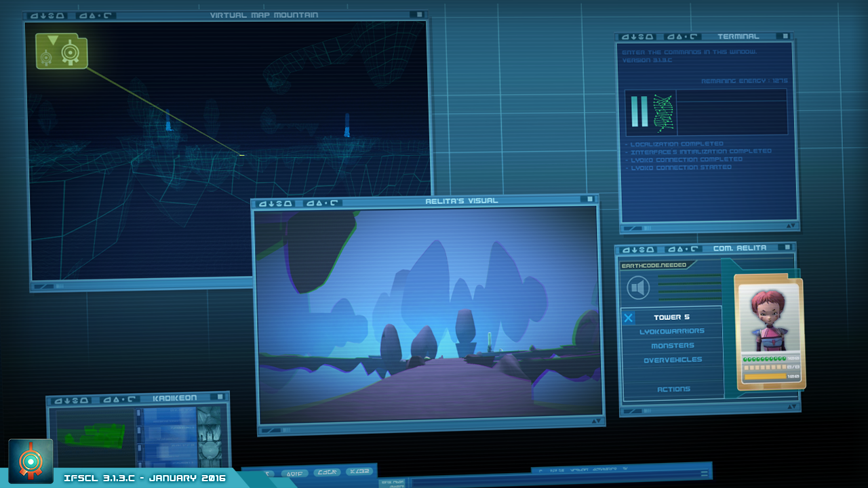Click the 'Lyoko connection started' log line

(x=677, y=167)
